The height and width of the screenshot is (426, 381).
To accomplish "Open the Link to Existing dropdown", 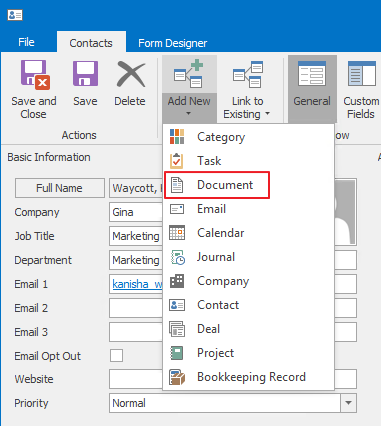I will point(247,89).
